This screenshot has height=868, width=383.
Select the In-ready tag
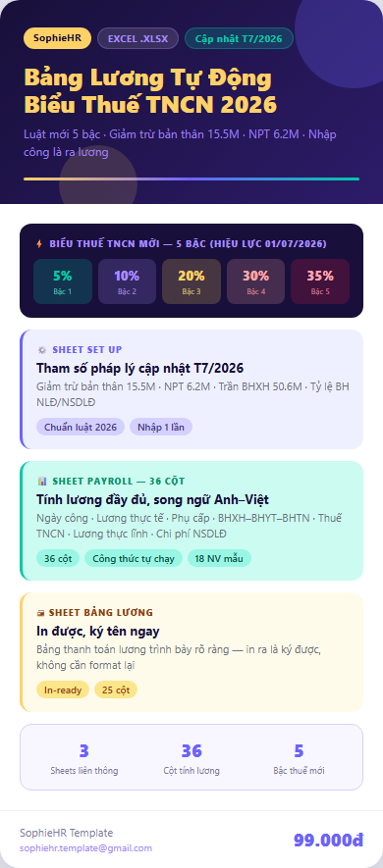click(63, 689)
